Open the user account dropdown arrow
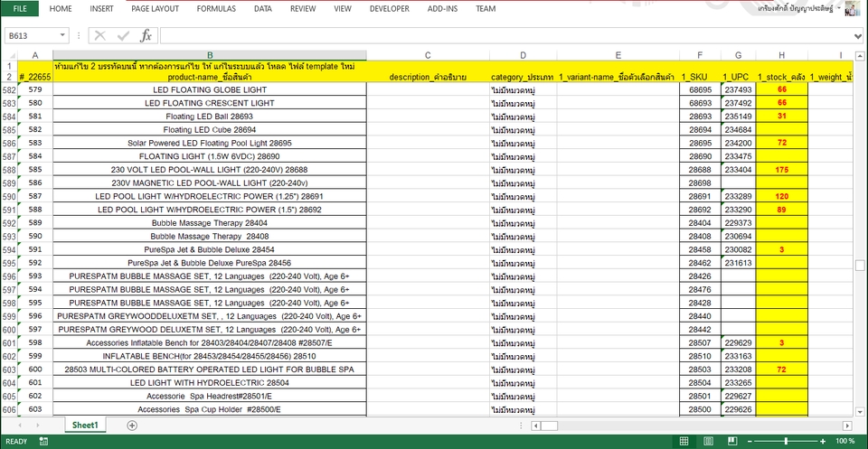868x449 pixels. (839, 8)
